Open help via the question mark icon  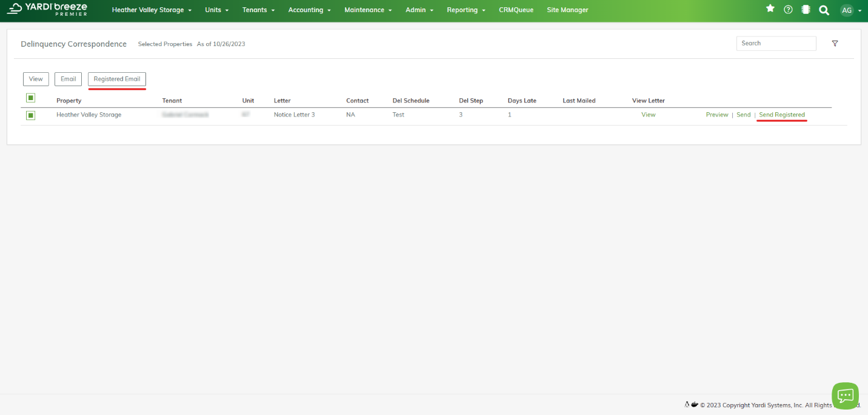788,10
